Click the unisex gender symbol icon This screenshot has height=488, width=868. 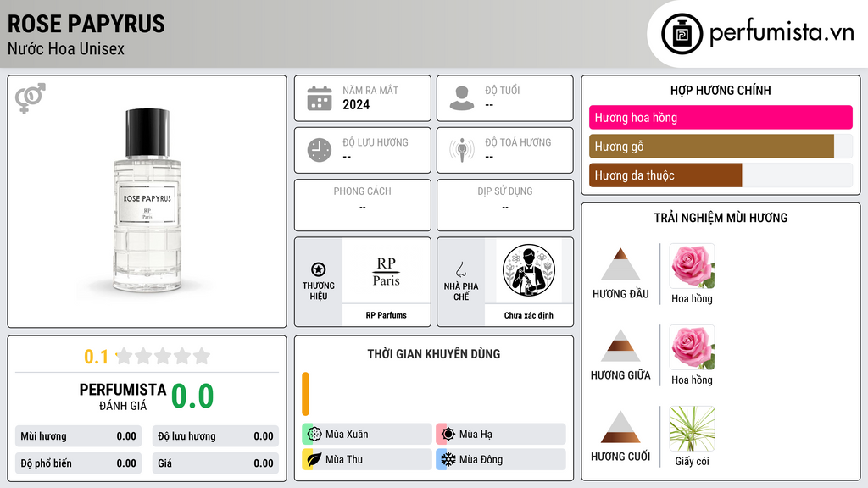[31, 98]
